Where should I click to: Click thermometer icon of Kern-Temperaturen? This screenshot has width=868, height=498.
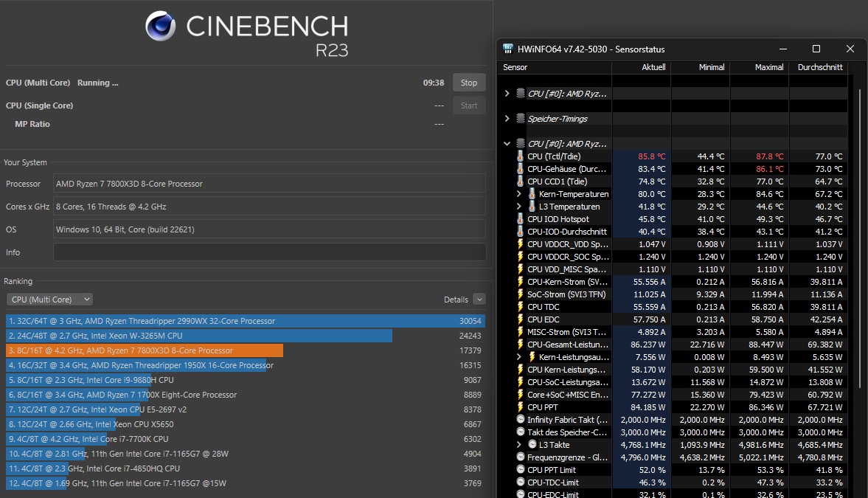pyautogui.click(x=532, y=194)
